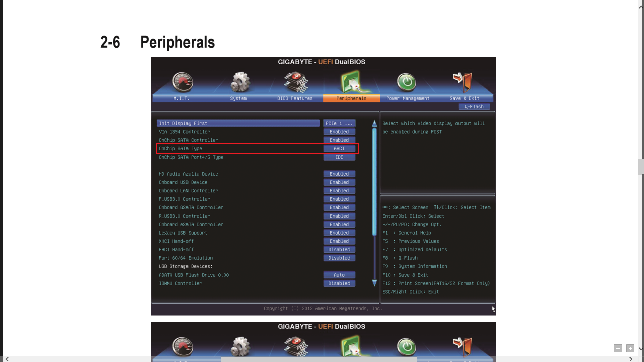Screen dimensions: 644x362
Task: Click the BIOS list scroll-up arrow
Action: point(374,124)
